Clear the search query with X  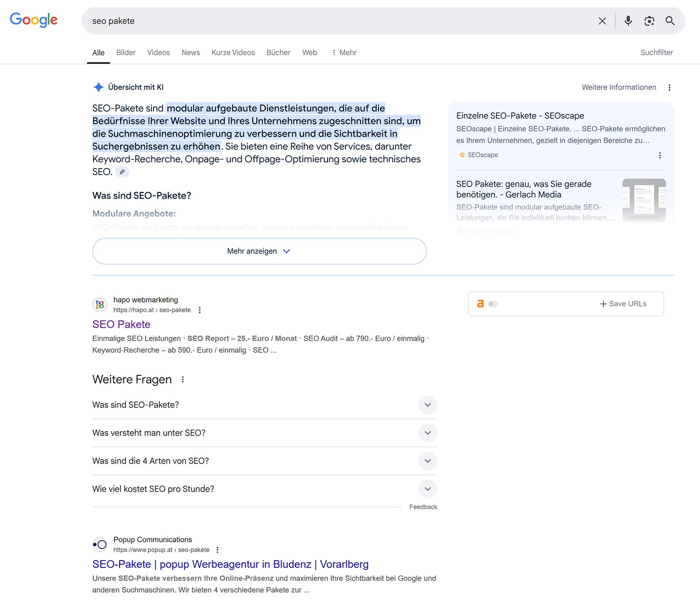pos(602,21)
